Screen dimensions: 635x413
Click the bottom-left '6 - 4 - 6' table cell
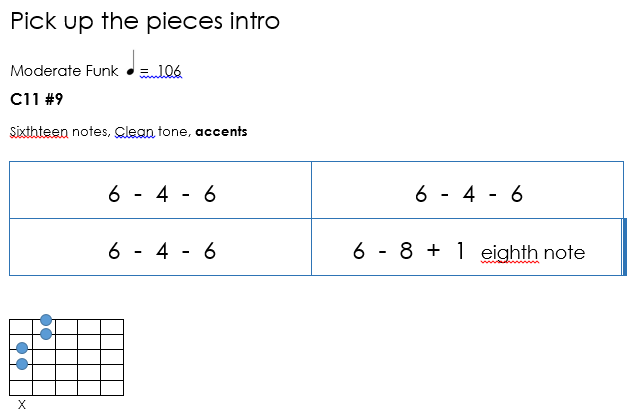coord(162,251)
